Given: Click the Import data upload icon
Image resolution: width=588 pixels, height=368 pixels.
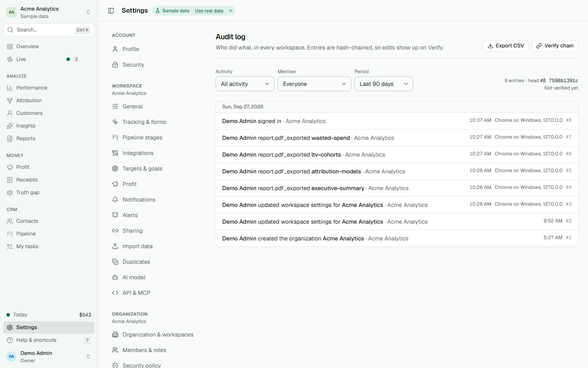Looking at the screenshot, I should point(115,246).
